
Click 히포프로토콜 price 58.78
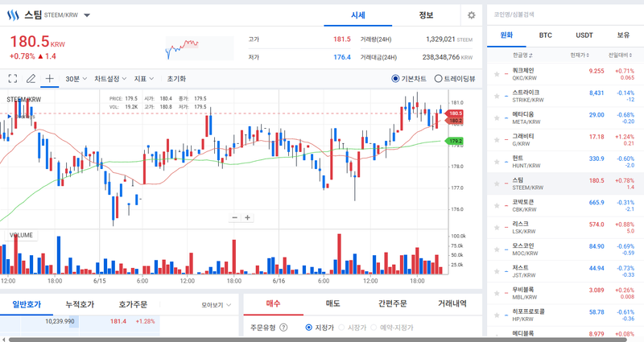[x=597, y=312]
